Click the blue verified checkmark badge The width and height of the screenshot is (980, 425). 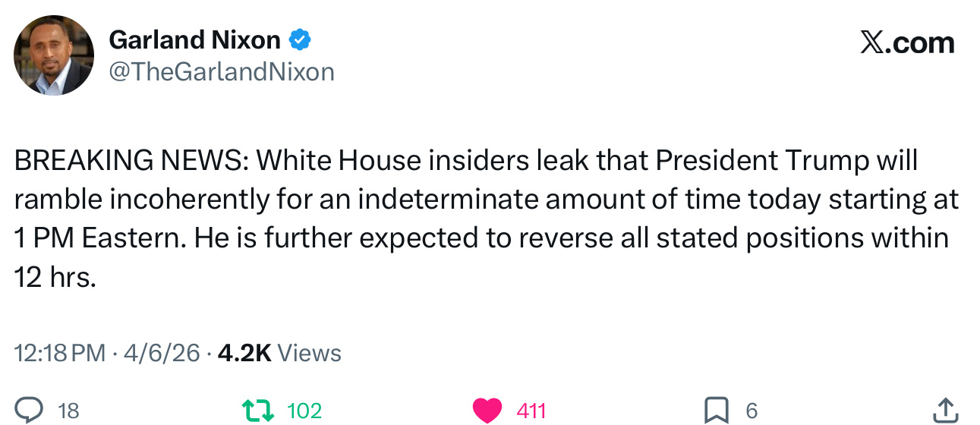[x=300, y=39]
